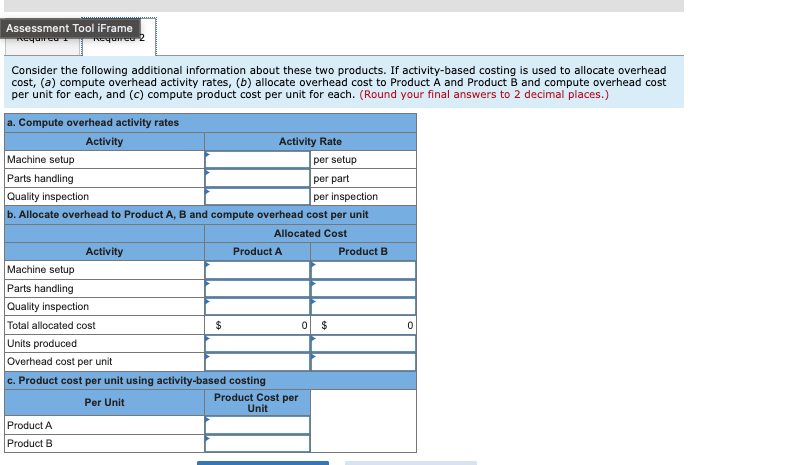This screenshot has height=465, width=808.
Task: Click Parts handling Product A allocated cost field
Action: [257, 288]
